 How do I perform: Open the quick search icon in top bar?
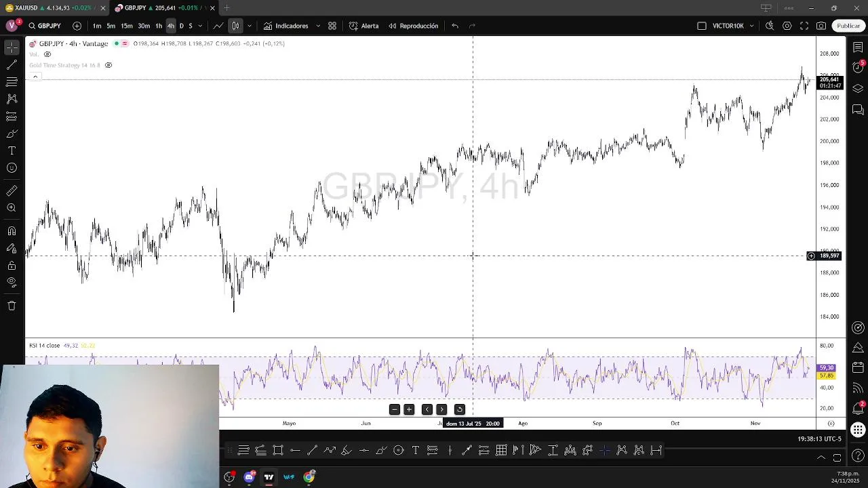click(x=770, y=26)
